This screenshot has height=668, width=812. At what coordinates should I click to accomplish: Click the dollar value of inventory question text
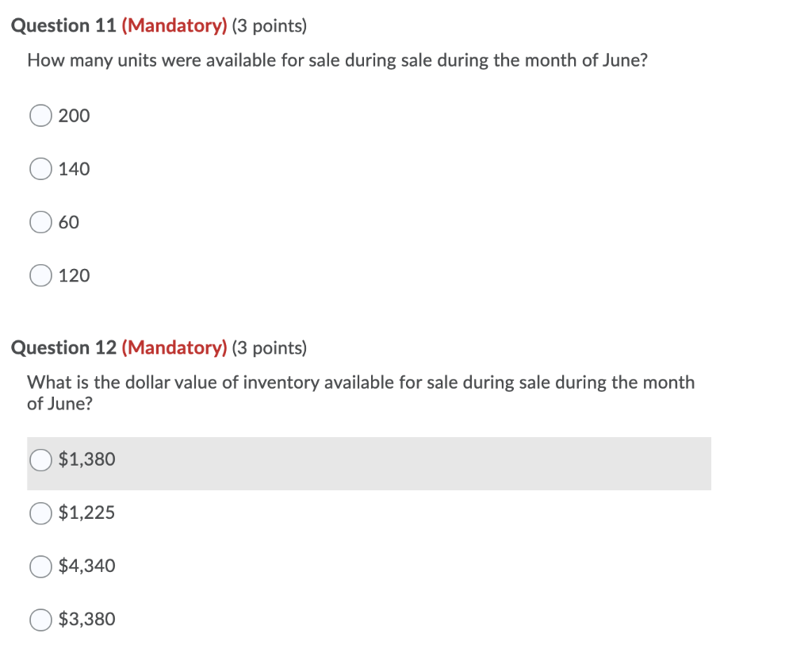pyautogui.click(x=361, y=393)
